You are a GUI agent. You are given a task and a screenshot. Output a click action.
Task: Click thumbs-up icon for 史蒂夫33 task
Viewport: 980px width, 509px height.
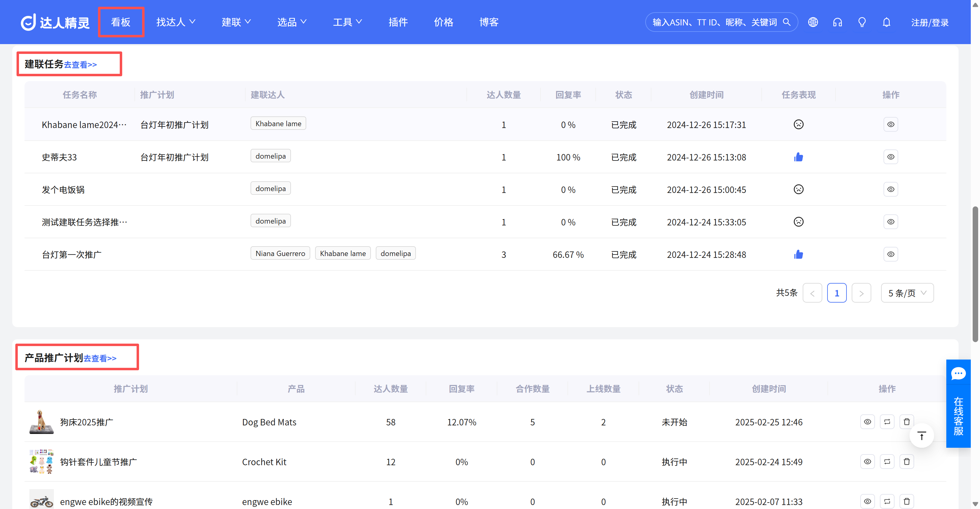[798, 157]
